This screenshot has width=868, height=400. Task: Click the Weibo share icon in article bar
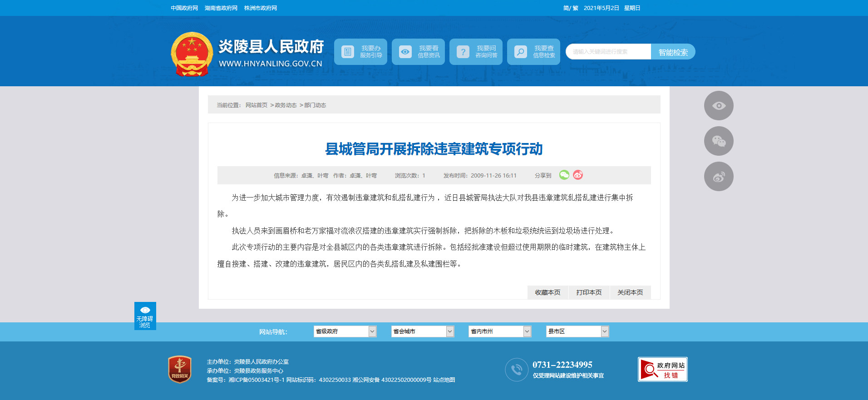click(x=578, y=175)
